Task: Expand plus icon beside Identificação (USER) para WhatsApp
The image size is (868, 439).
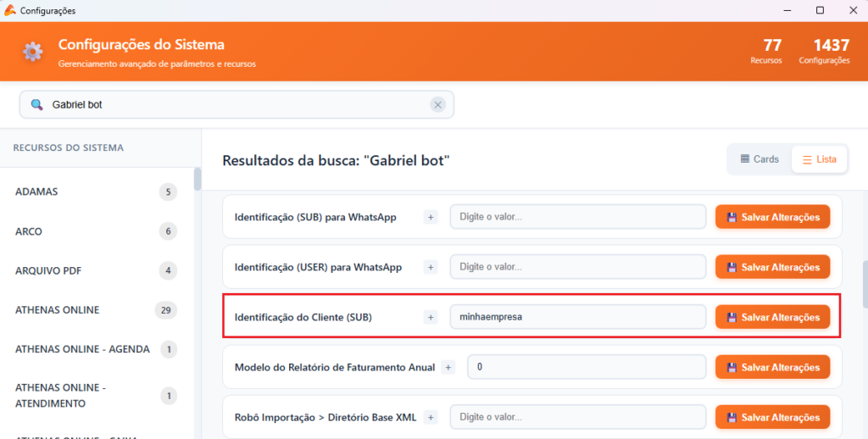Action: click(x=431, y=267)
